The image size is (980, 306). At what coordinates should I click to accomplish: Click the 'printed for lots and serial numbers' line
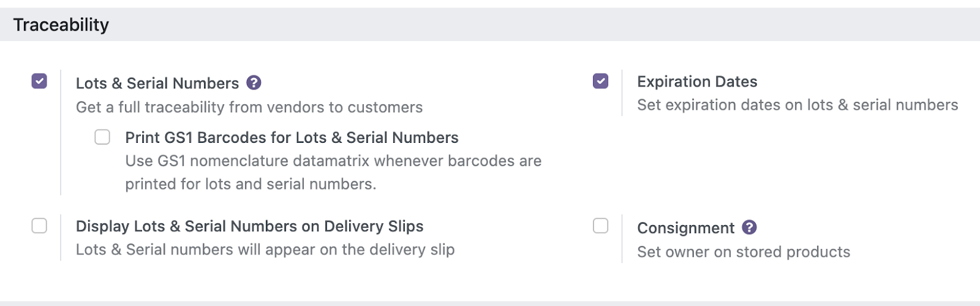[251, 184]
